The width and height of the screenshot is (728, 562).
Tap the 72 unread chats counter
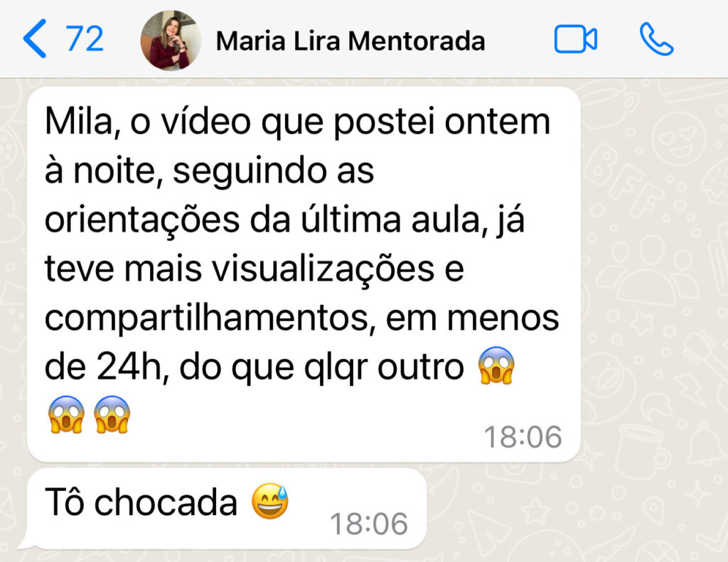(85, 38)
